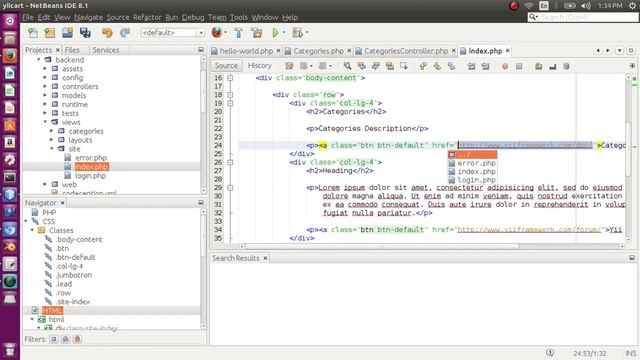Click the Find Previous Occurrence icon
The height and width of the screenshot is (360, 640).
361,66
